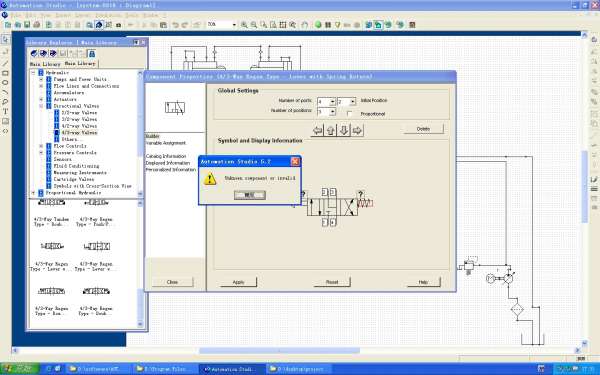Expand the Proportional Hydraulic node
The width and height of the screenshot is (600, 375).
click(33, 193)
